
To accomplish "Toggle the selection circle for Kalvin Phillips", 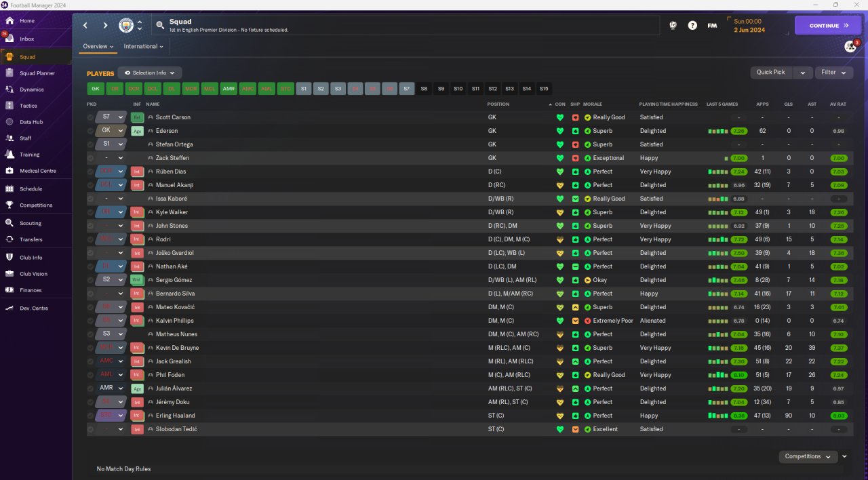I will (x=91, y=321).
